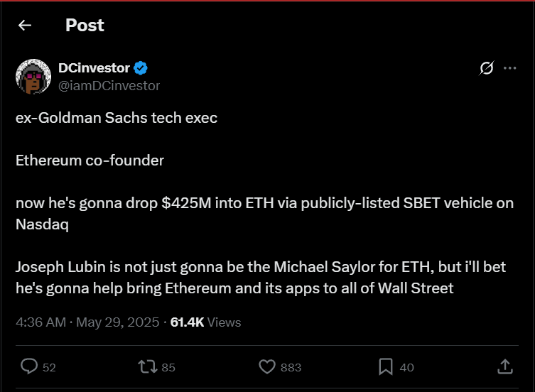535x392 pixels.
Task: Click the reply count 52
Action: click(49, 367)
